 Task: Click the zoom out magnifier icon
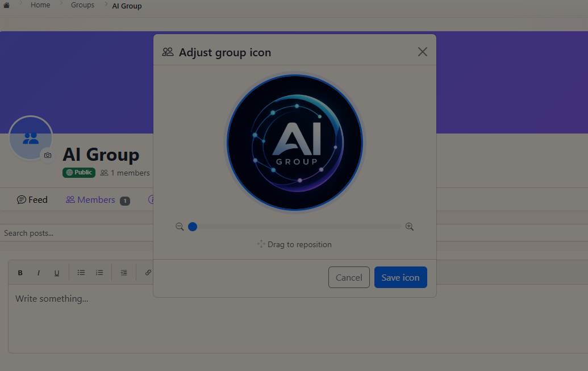[180, 227]
